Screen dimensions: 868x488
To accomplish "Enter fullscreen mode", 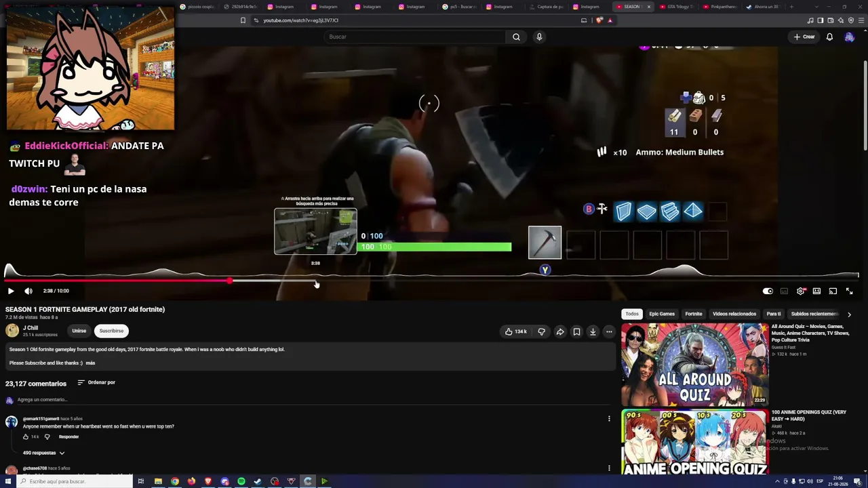I will [849, 291].
